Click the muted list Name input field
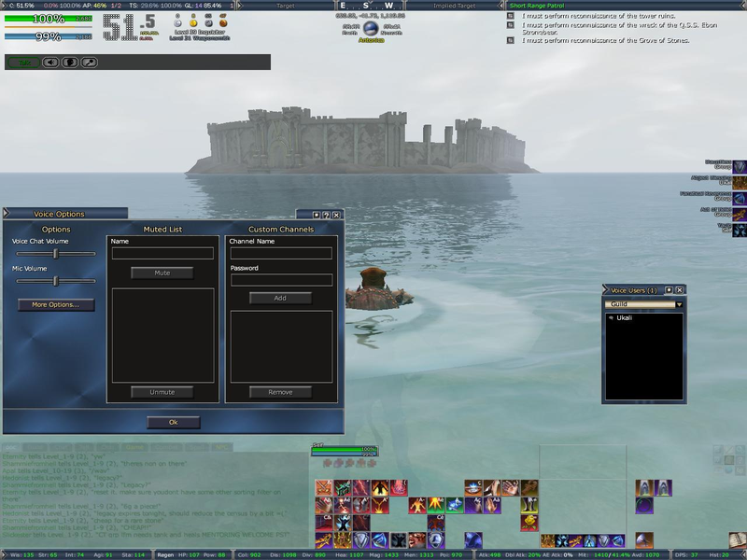Screen dimensions: 747x560 pyautogui.click(x=162, y=254)
